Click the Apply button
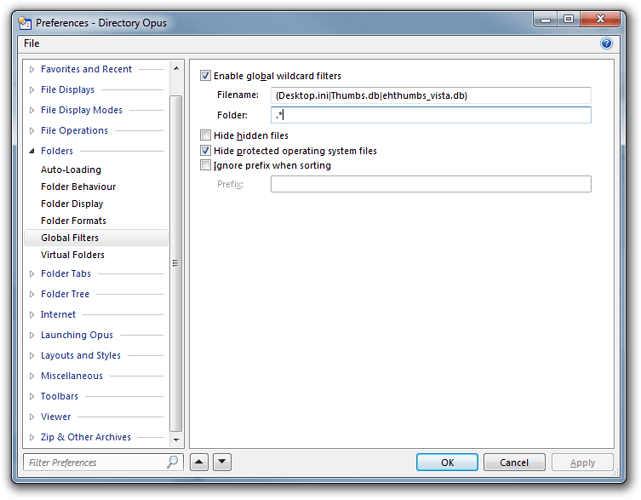Screen dimensions: 641x500 point(582,462)
